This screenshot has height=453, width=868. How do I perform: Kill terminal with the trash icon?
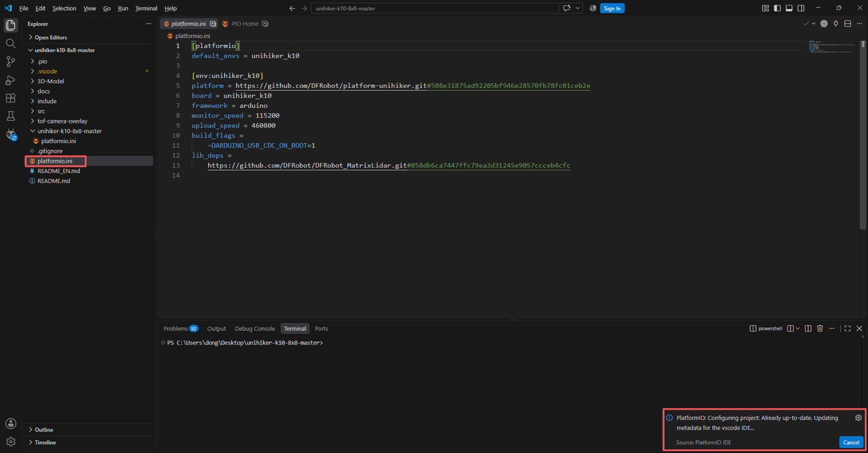click(x=820, y=328)
